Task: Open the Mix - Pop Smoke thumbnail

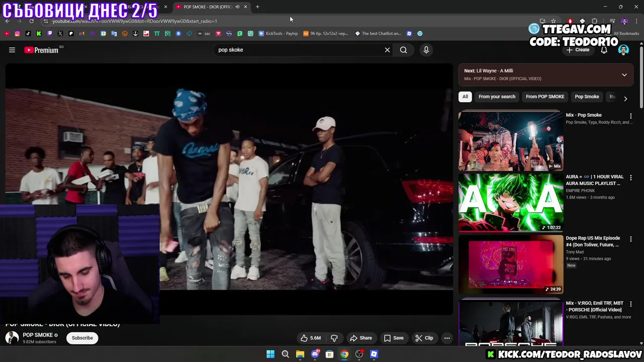Action: pos(511,141)
